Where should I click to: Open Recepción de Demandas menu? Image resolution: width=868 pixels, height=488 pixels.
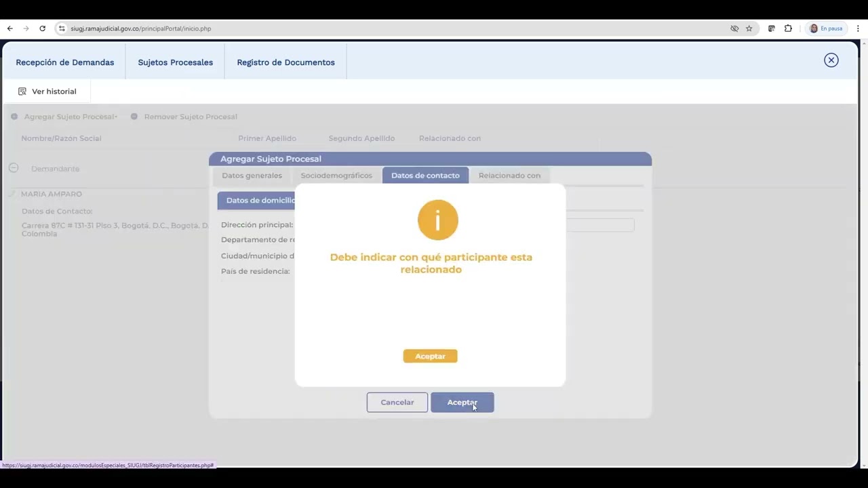[x=64, y=62]
